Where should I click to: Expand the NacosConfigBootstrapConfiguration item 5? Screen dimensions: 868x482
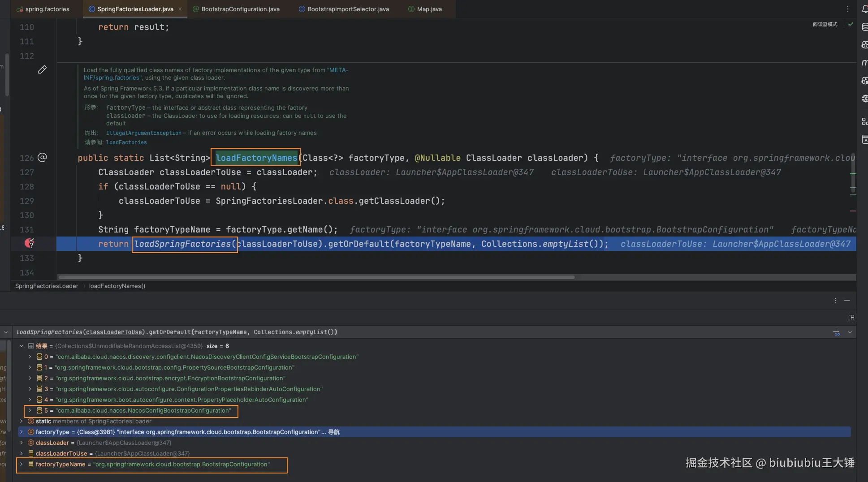pyautogui.click(x=30, y=410)
